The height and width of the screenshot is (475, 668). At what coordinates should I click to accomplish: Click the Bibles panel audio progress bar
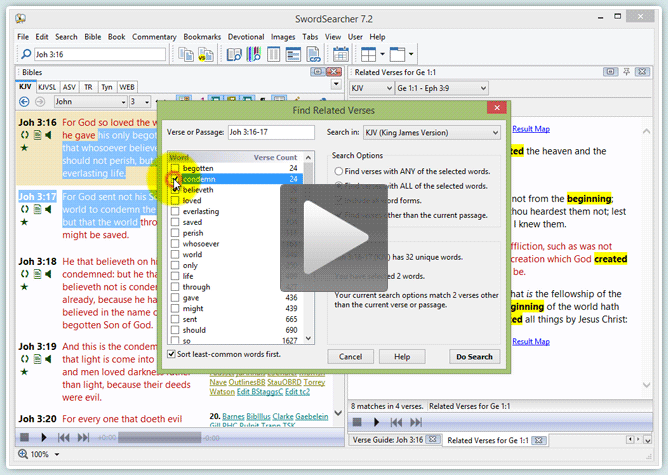pos(159,438)
